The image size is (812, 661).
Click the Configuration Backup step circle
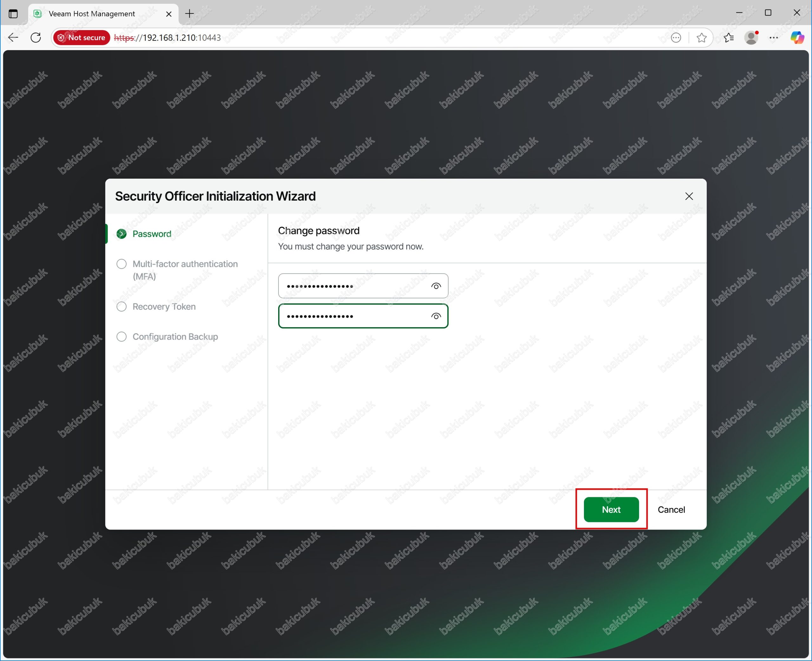point(121,337)
